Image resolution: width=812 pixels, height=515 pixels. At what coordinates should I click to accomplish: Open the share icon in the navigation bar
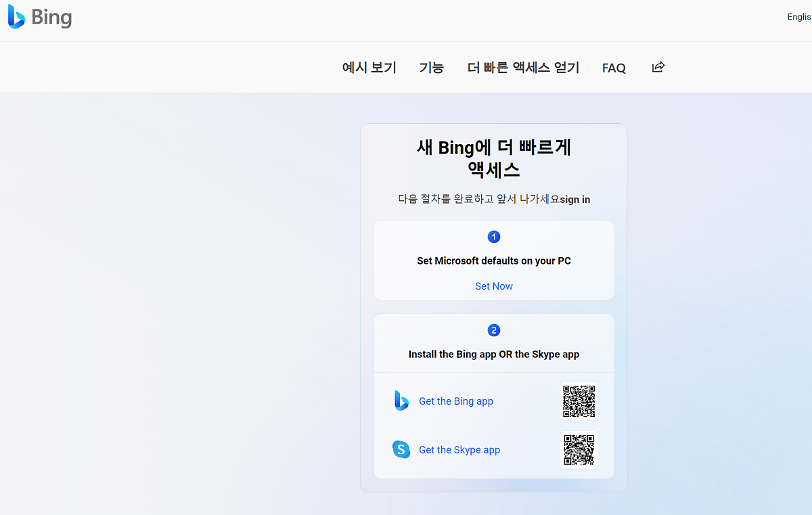tap(658, 66)
